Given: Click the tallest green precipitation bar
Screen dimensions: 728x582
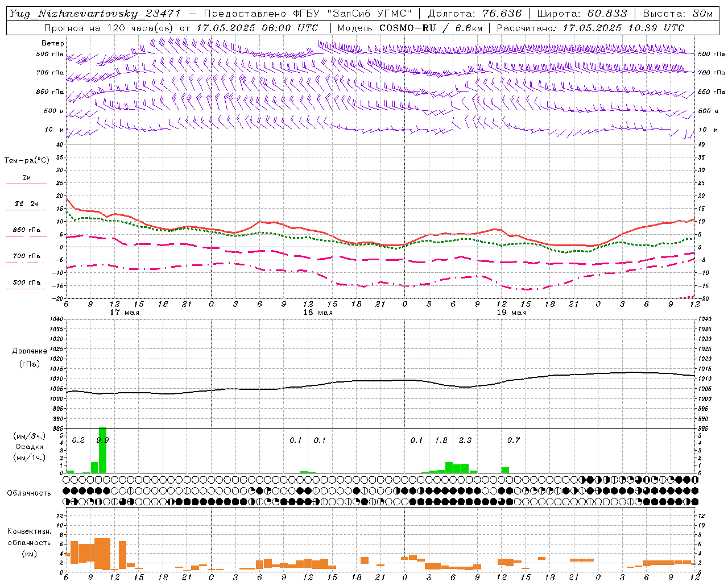Looking at the screenshot, I should (x=102, y=450).
